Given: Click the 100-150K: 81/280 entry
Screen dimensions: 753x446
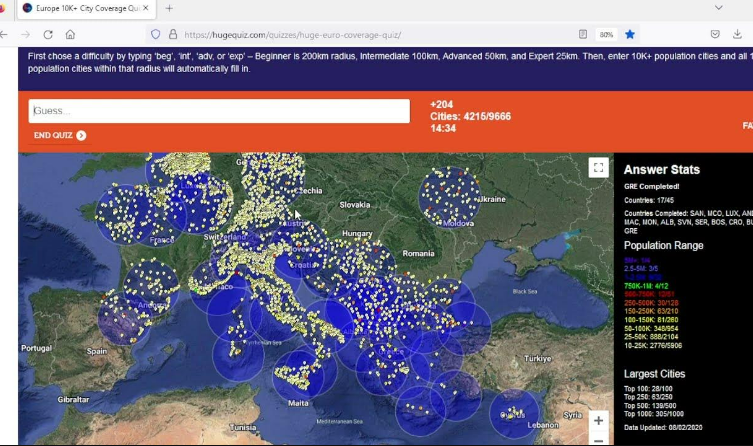Looking at the screenshot, I should 651,320.
